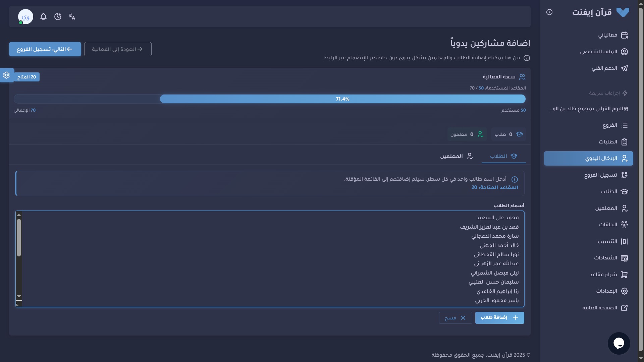Viewport: 644px width, 362px height.
Task: Open the الصفحة العامة external link icon
Action: coord(624,308)
